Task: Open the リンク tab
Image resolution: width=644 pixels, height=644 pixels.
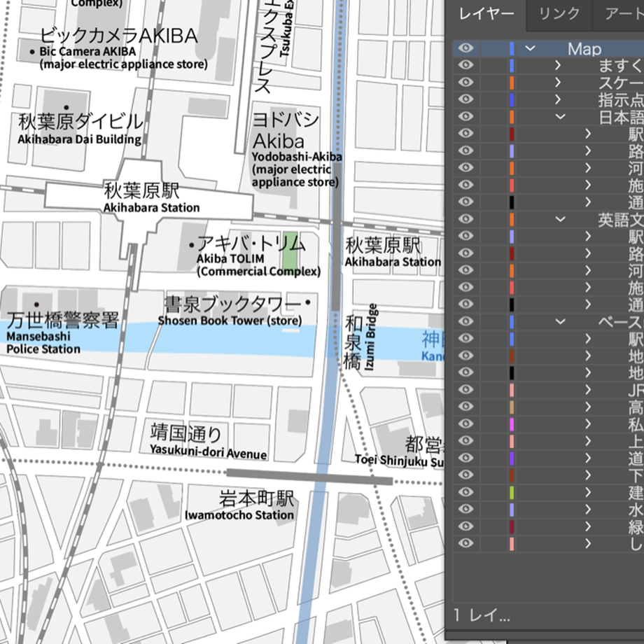Action: (559, 14)
